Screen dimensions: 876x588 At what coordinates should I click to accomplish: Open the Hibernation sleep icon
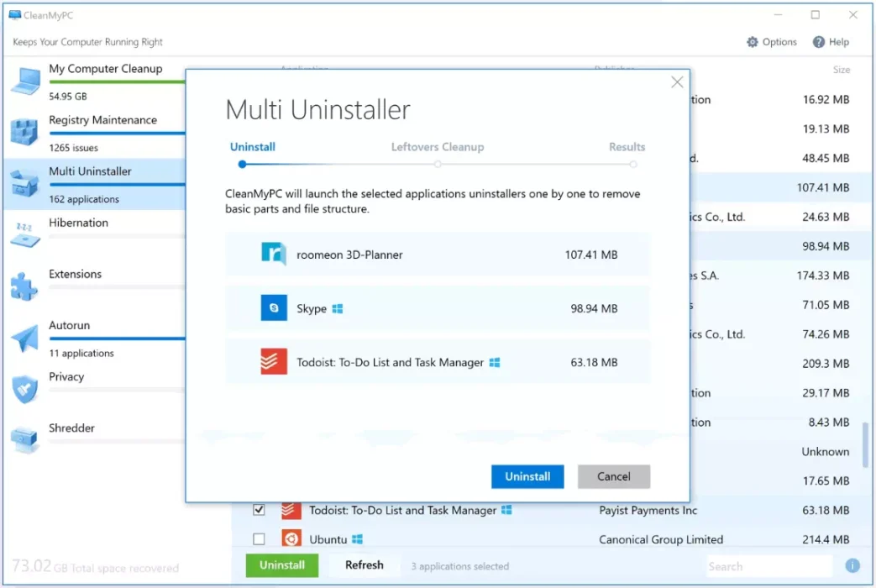click(24, 234)
